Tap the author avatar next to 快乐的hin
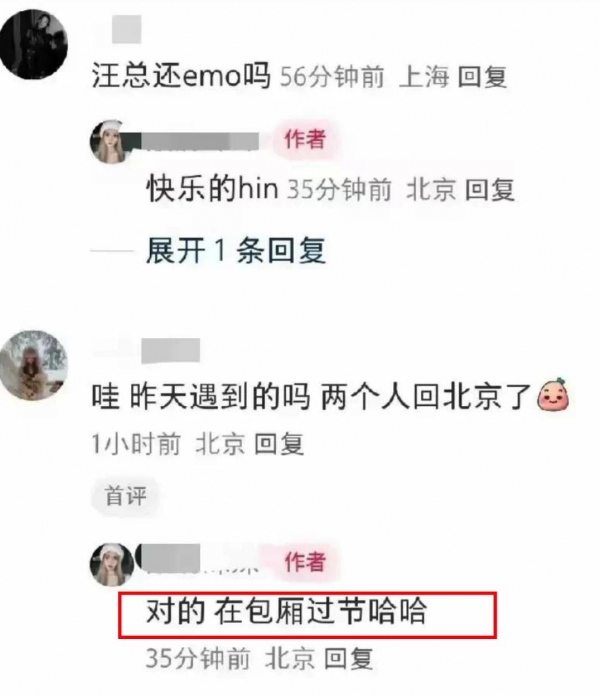The width and height of the screenshot is (600, 696). click(x=112, y=142)
